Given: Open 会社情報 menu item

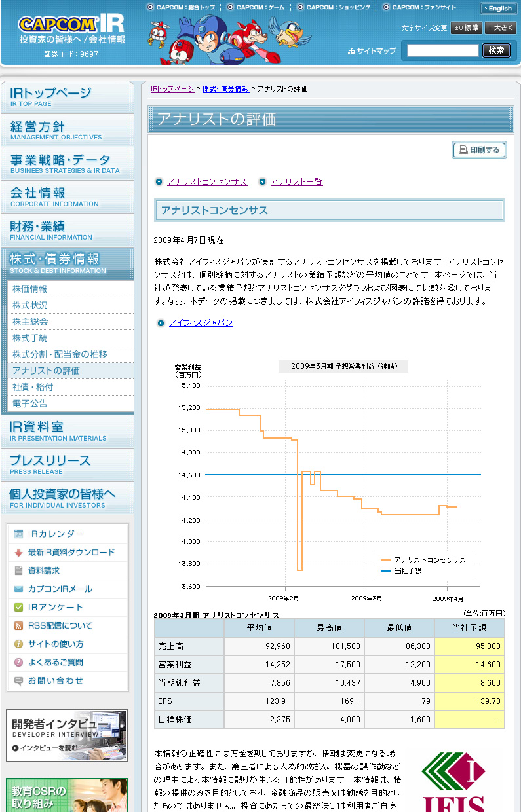Looking at the screenshot, I should [68, 196].
